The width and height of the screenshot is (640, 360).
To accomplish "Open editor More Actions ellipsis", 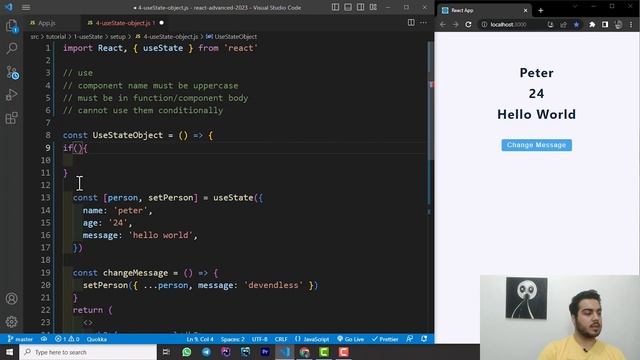I will coord(423,23).
